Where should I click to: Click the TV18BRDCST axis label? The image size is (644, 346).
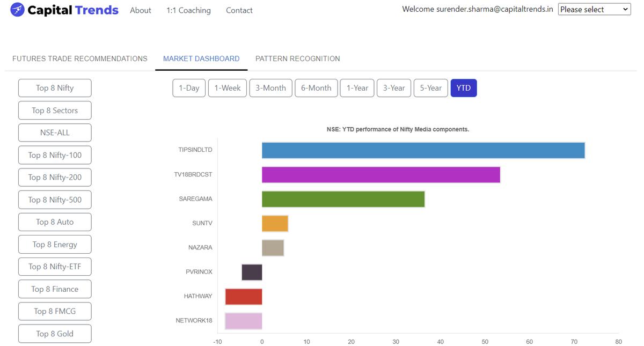[x=193, y=175]
